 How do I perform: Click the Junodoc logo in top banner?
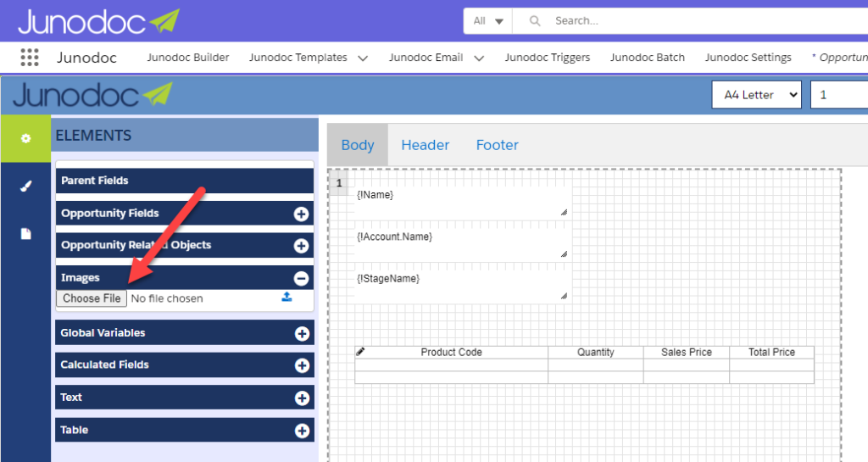[99, 21]
